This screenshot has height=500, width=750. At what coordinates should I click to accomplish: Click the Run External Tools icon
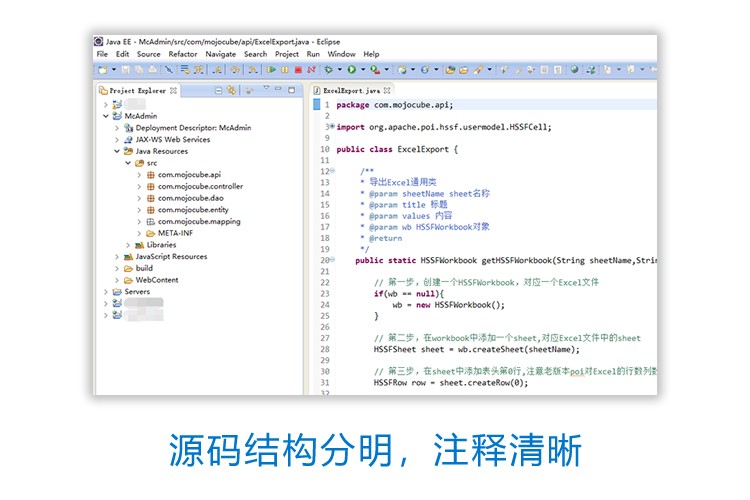(x=376, y=70)
